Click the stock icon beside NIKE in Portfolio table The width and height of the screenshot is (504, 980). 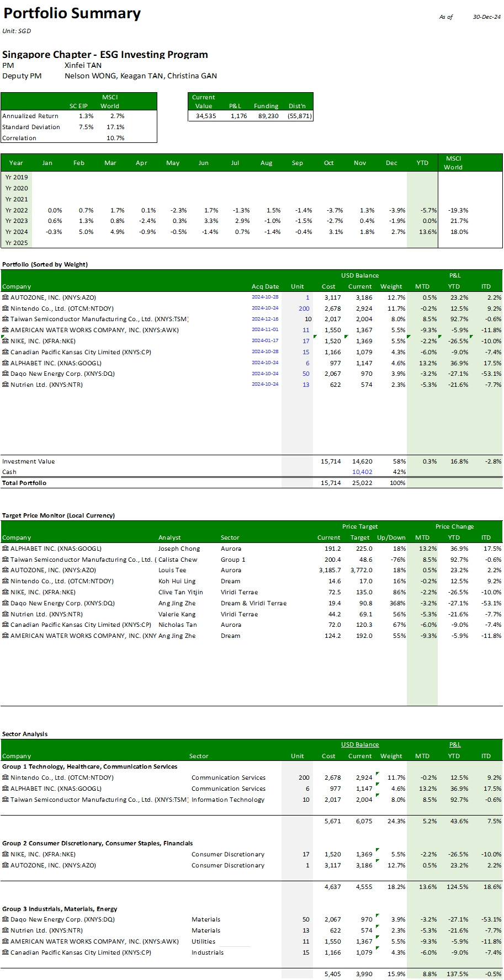click(6, 341)
